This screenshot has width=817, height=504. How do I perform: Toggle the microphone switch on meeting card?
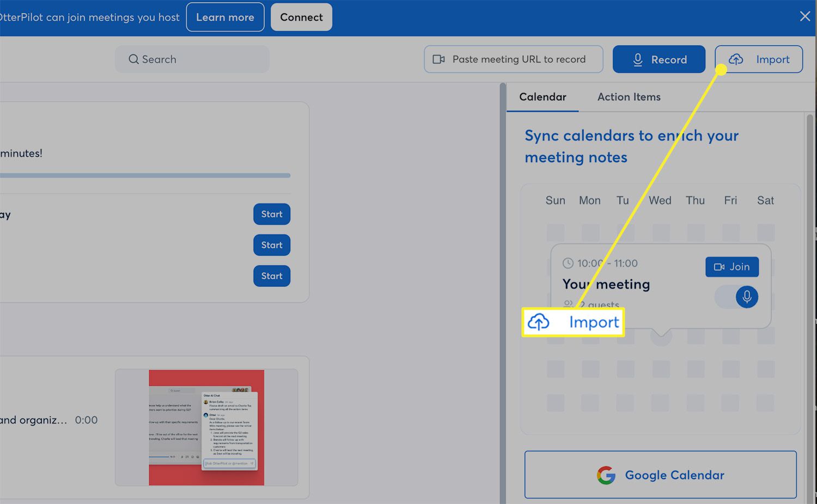tap(736, 297)
